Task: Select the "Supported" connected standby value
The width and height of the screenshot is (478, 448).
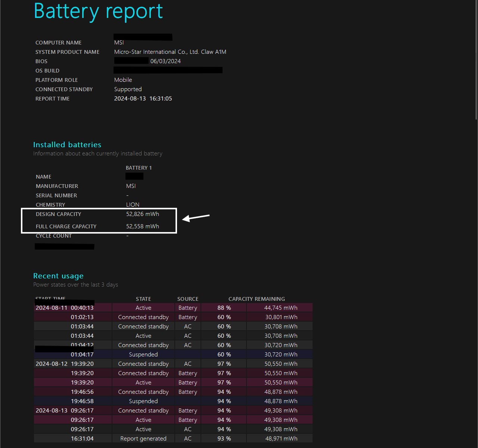Action: tap(128, 89)
